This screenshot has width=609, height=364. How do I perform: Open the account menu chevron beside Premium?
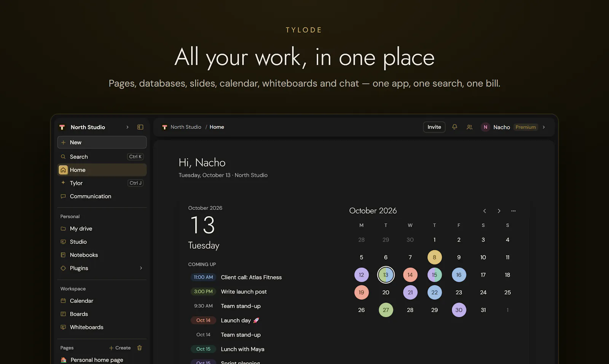(544, 127)
